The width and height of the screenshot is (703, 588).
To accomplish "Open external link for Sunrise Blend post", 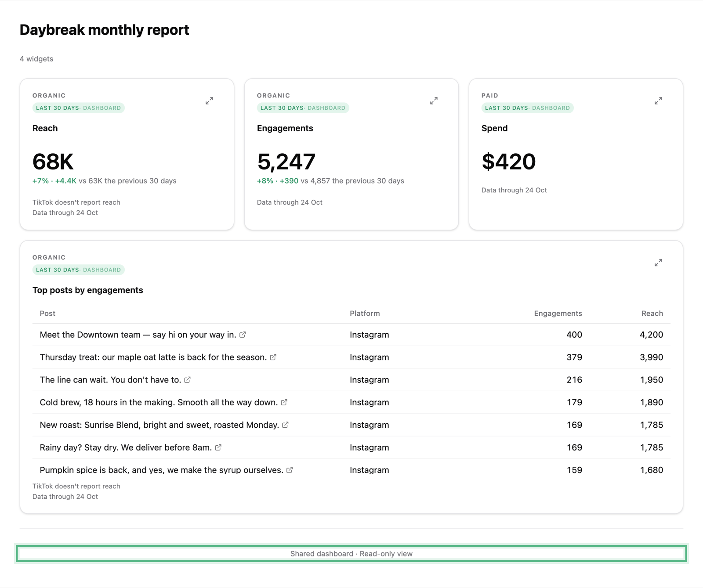I will [286, 425].
